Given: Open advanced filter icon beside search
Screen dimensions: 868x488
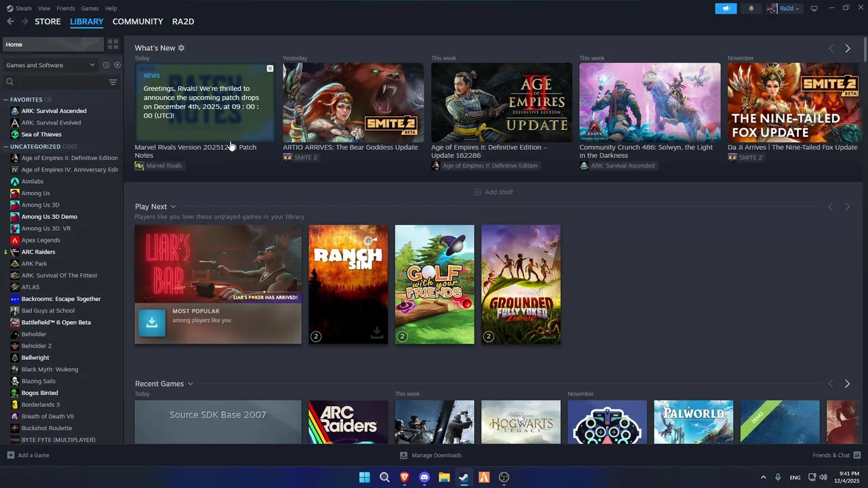Looking at the screenshot, I should pos(113,82).
